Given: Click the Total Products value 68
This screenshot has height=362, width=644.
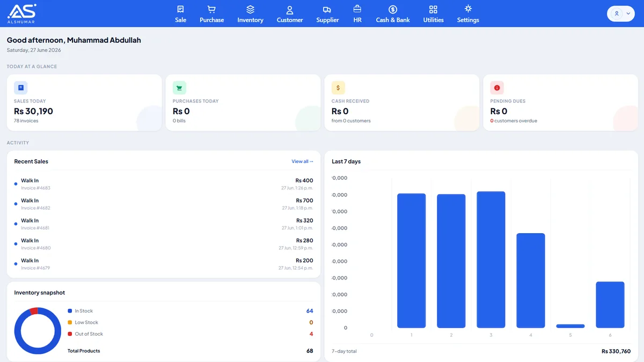Looking at the screenshot, I should tap(310, 351).
